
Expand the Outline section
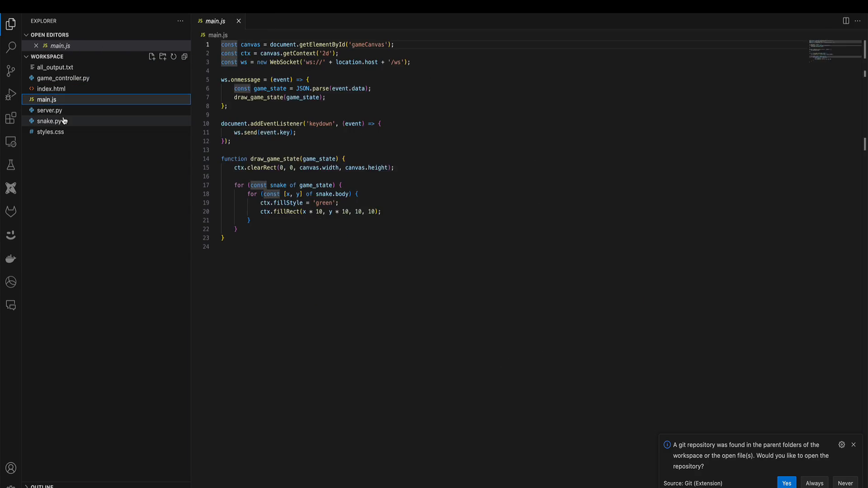point(42,486)
